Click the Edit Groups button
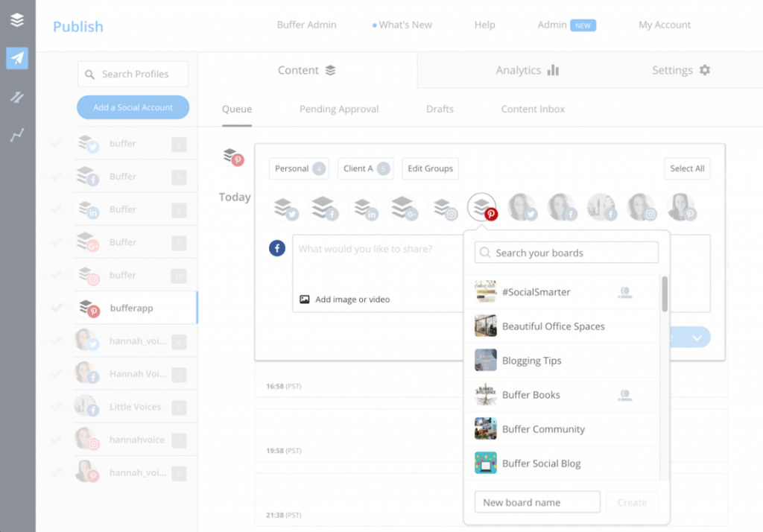 pos(430,168)
